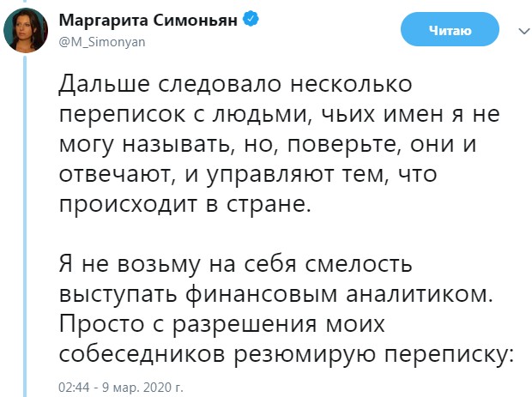532x397 pixels.
Task: Toggle the Читаю following button
Action: [x=450, y=31]
